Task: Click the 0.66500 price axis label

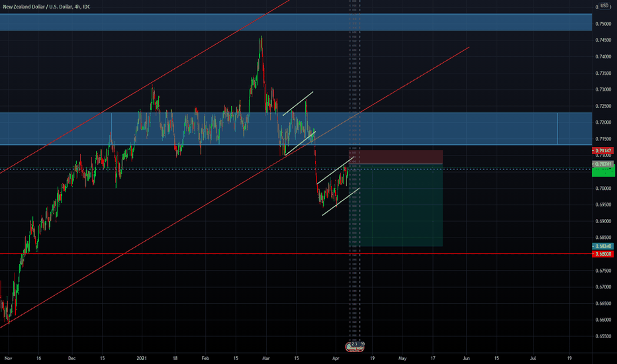Action: 603,303
